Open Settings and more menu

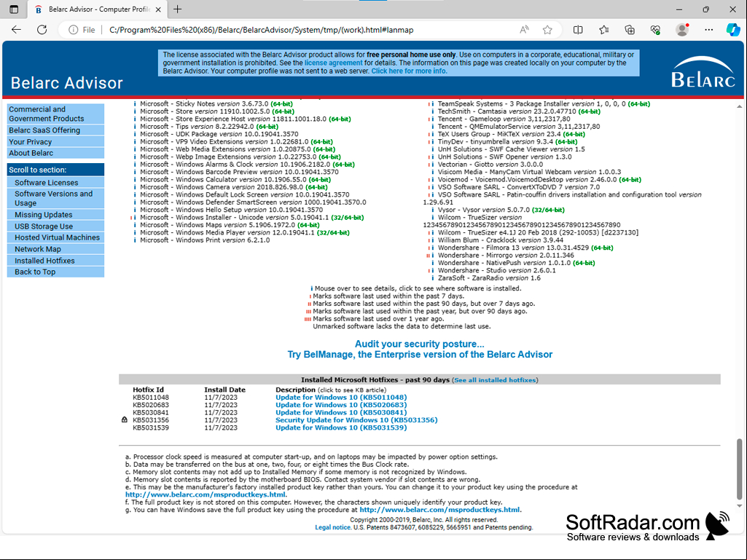click(708, 30)
